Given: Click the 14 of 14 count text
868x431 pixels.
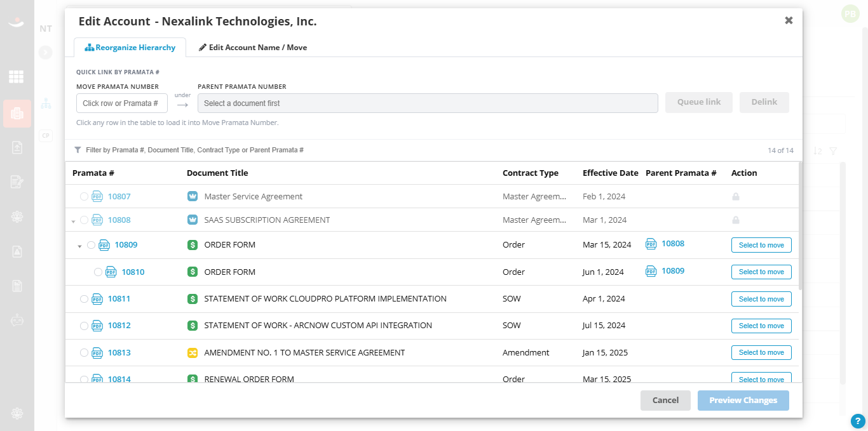Looking at the screenshot, I should (780, 150).
